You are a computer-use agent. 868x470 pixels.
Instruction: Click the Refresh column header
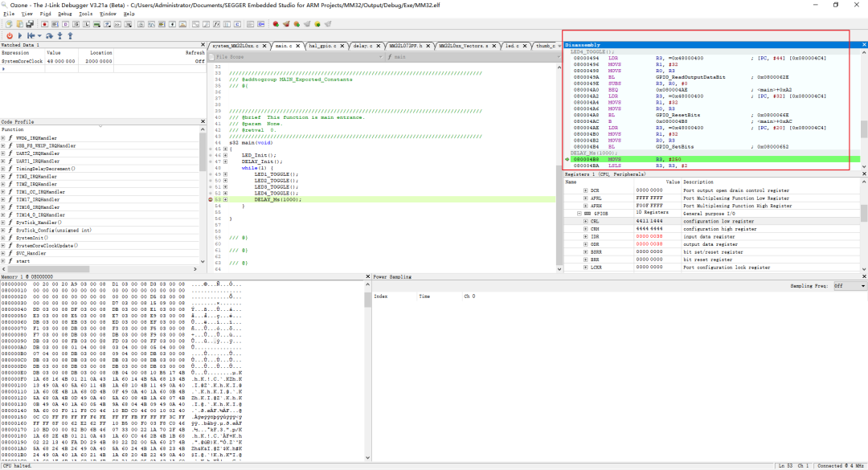194,52
